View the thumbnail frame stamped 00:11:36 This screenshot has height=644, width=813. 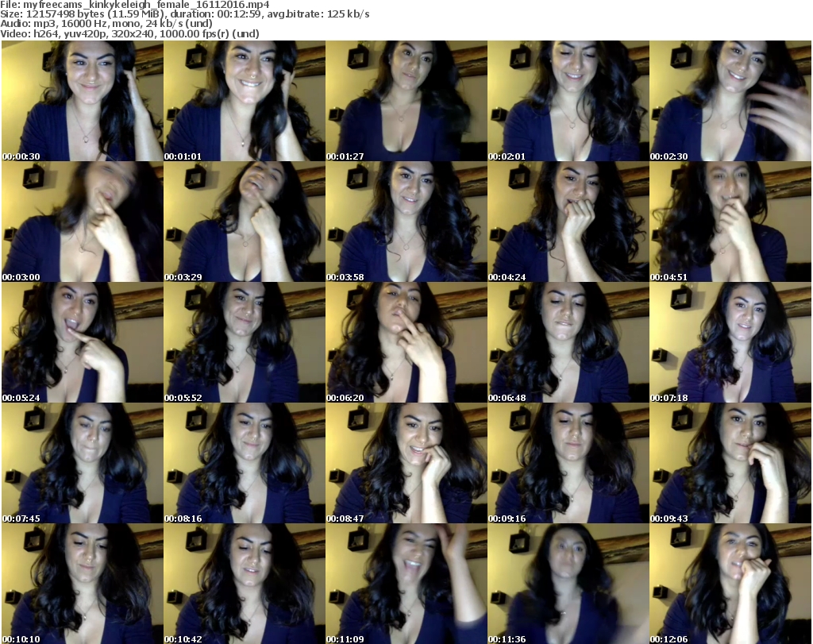[568, 584]
